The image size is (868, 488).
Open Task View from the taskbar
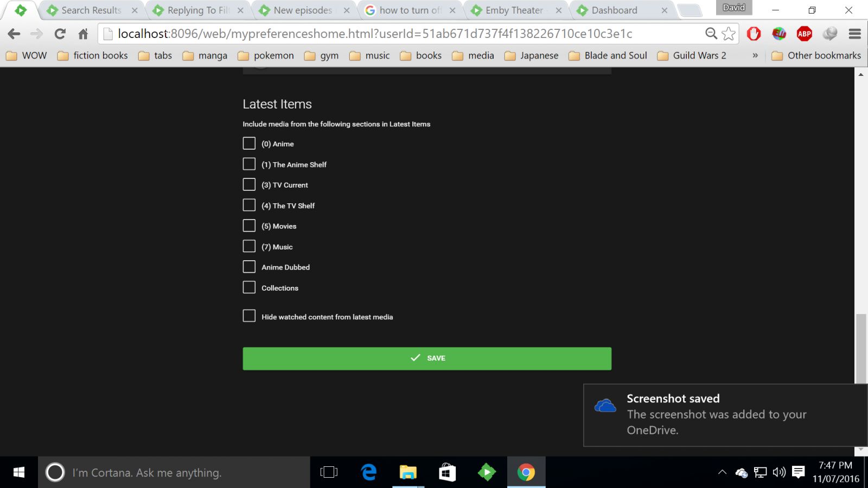(329, 472)
